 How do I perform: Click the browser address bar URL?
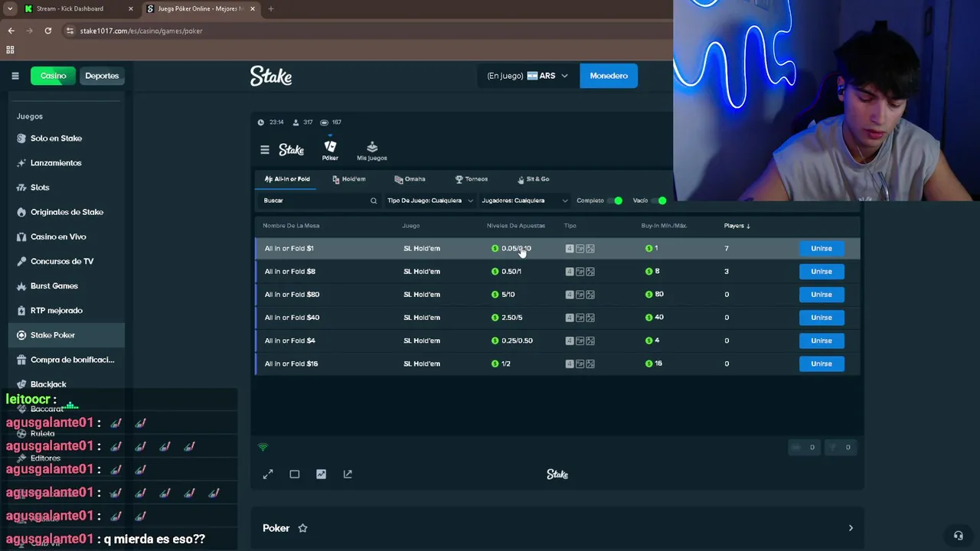[x=141, y=31]
